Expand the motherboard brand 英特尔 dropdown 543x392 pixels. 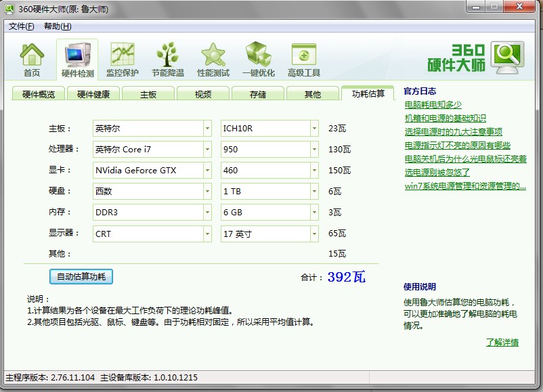(207, 129)
